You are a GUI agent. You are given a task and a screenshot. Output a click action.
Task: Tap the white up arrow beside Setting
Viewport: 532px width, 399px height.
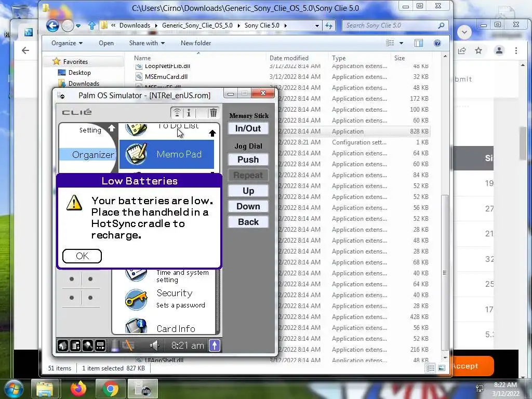pos(112,128)
